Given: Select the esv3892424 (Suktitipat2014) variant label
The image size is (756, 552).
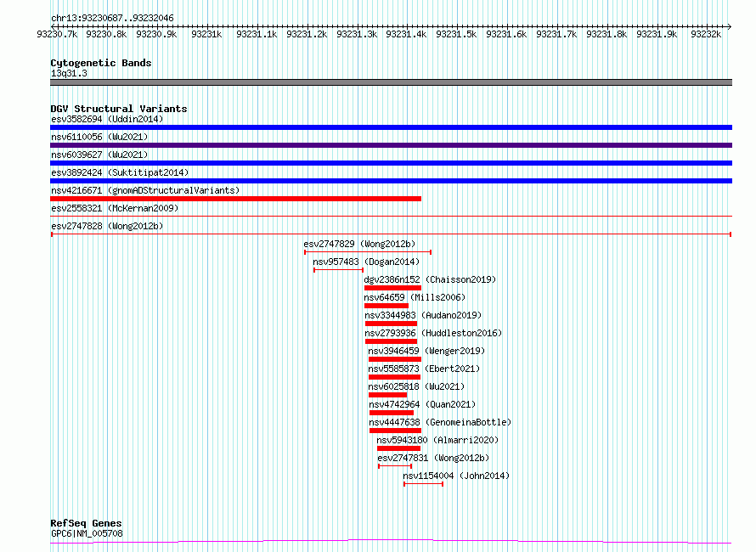Looking at the screenshot, I should (x=120, y=172).
